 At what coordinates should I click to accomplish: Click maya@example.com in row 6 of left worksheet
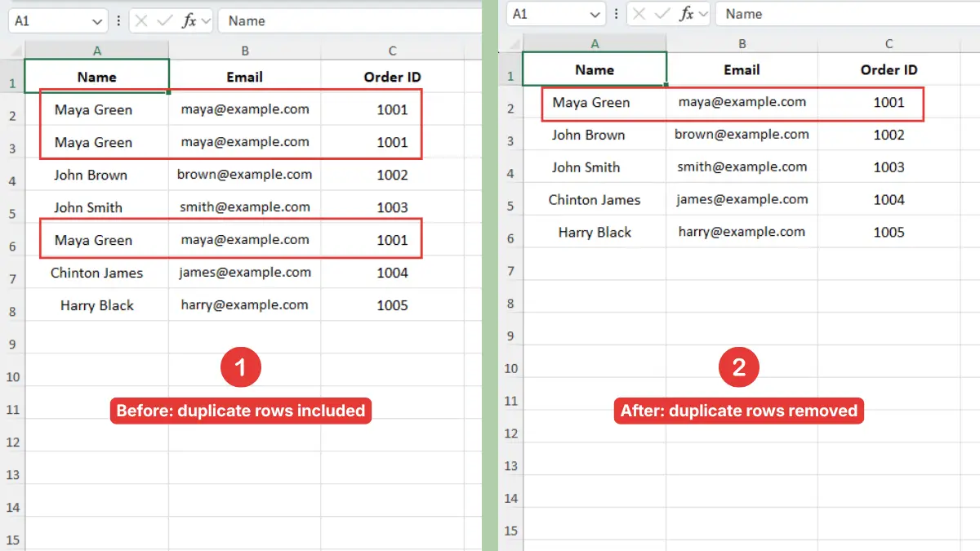[x=245, y=240]
